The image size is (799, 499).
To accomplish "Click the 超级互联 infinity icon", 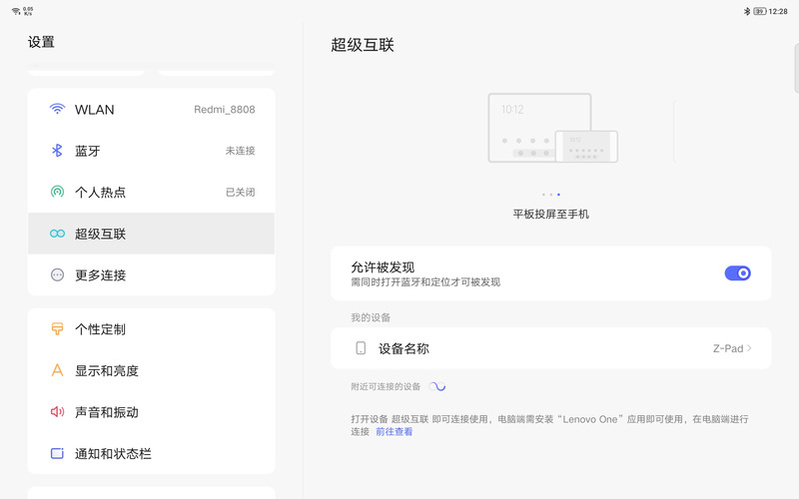I will pyautogui.click(x=57, y=234).
